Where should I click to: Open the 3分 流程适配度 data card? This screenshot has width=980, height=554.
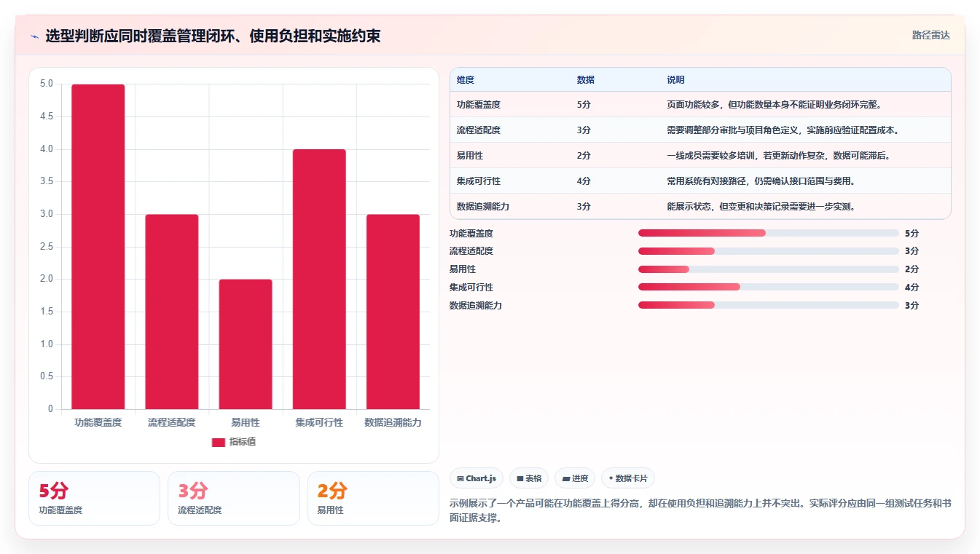[234, 498]
